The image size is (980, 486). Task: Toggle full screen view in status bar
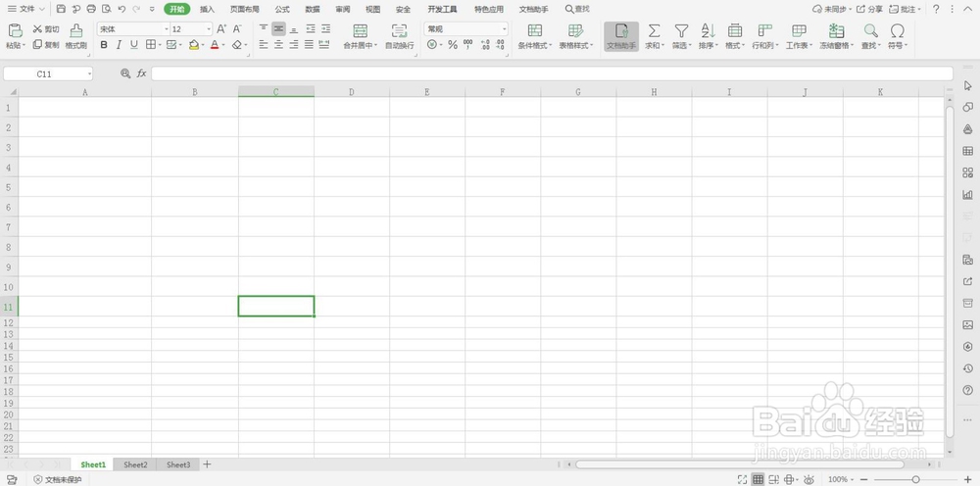(x=743, y=479)
